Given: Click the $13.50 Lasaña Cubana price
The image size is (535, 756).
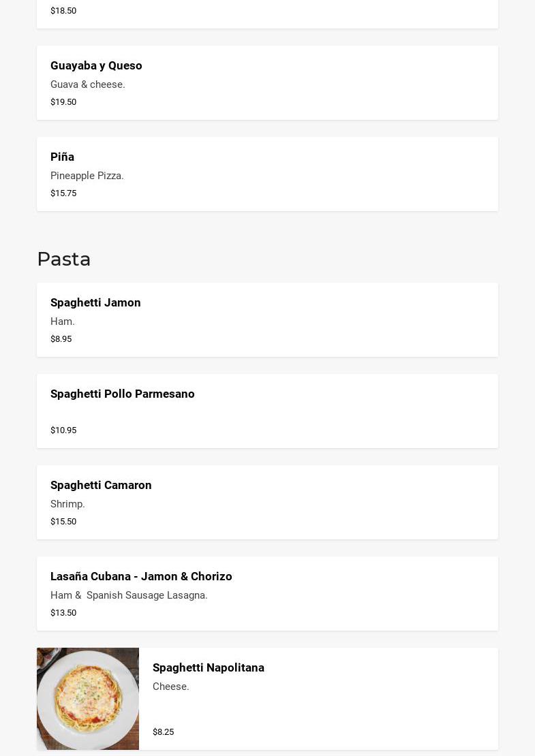Looking at the screenshot, I should tap(63, 613).
